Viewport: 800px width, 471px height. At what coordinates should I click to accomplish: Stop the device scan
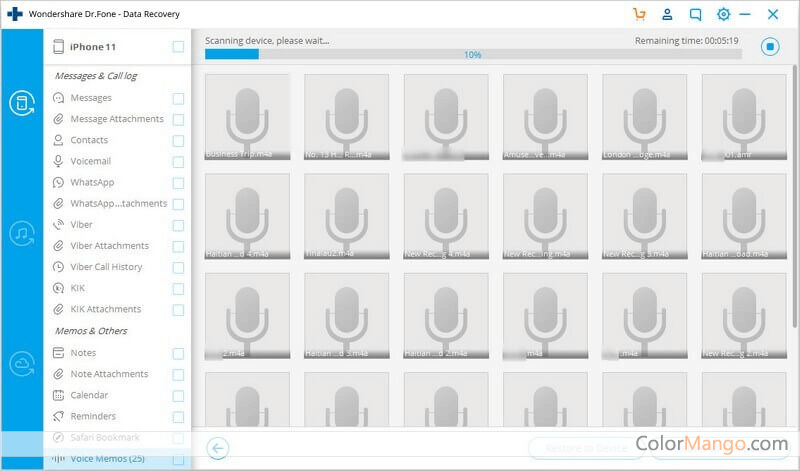coord(769,46)
